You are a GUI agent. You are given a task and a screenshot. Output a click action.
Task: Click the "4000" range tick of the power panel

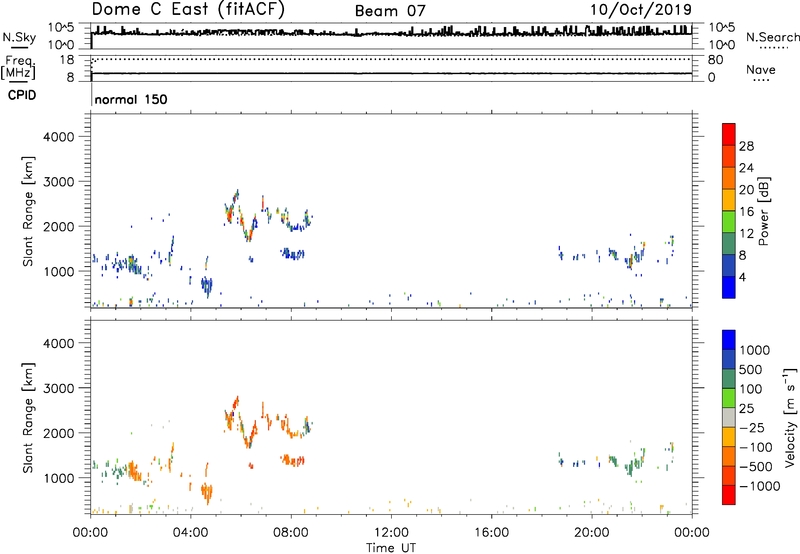click(x=58, y=137)
